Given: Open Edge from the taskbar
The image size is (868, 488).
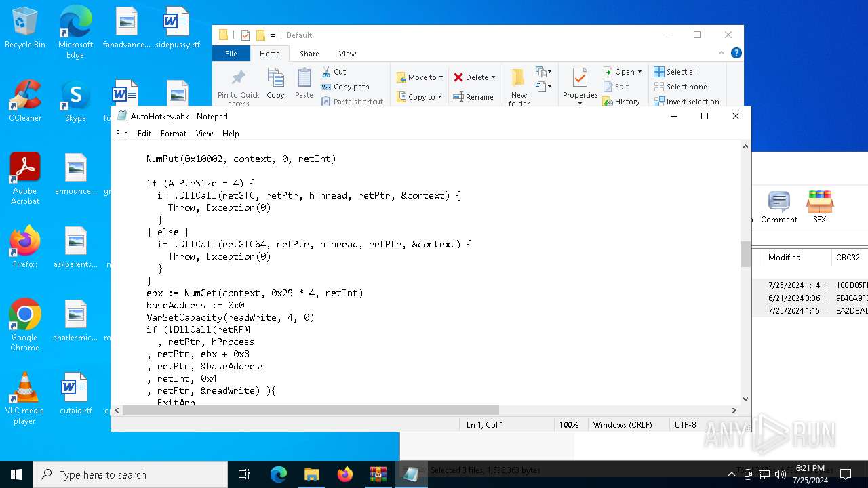Looking at the screenshot, I should click(x=279, y=474).
